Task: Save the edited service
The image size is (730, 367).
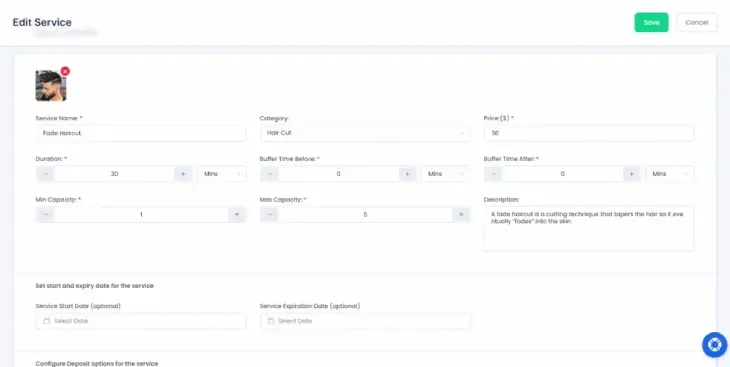Action: coord(651,22)
